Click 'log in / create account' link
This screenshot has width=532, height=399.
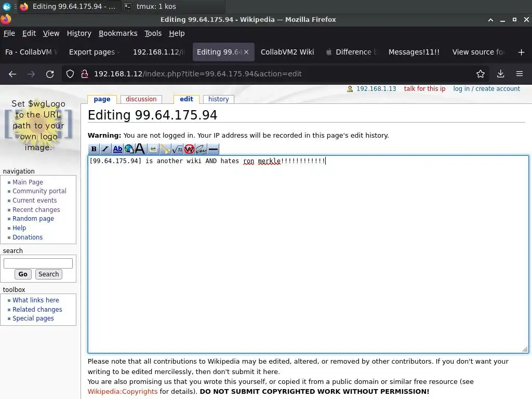coord(486,89)
